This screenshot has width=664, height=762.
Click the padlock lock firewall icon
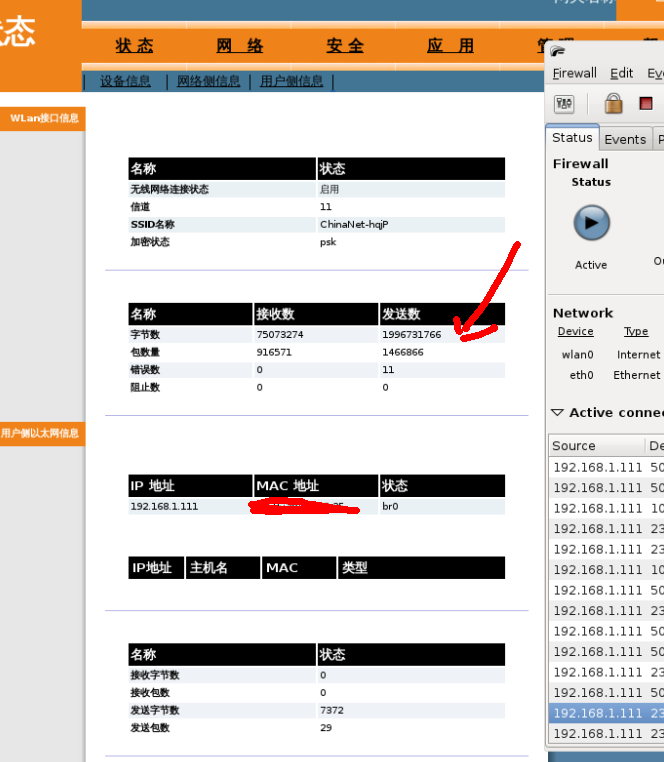613,103
